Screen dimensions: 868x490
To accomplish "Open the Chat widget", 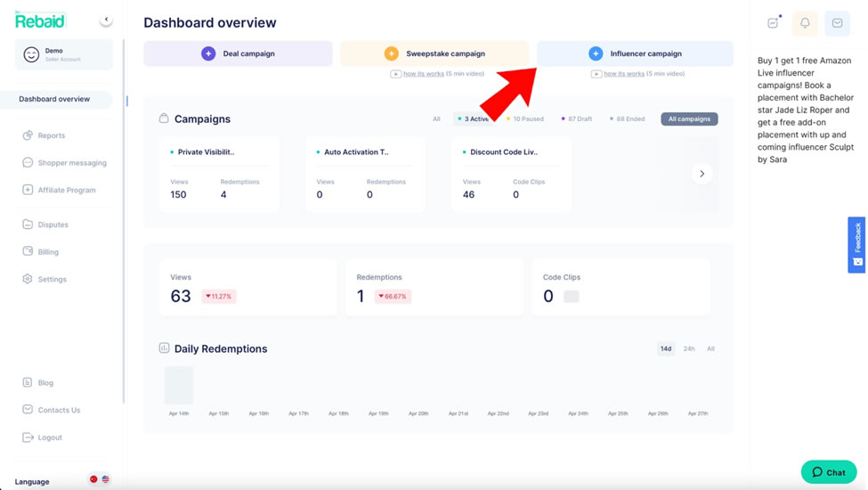I will click(x=829, y=472).
